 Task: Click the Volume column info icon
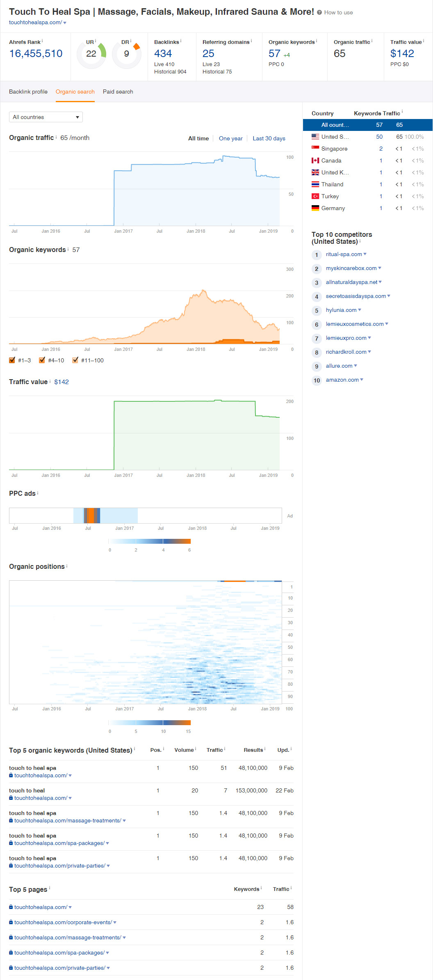pos(196,749)
